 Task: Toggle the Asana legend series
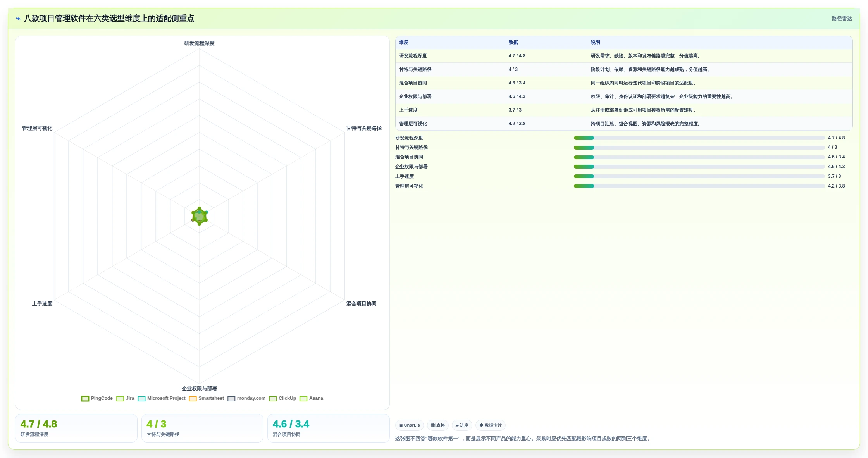(311, 398)
